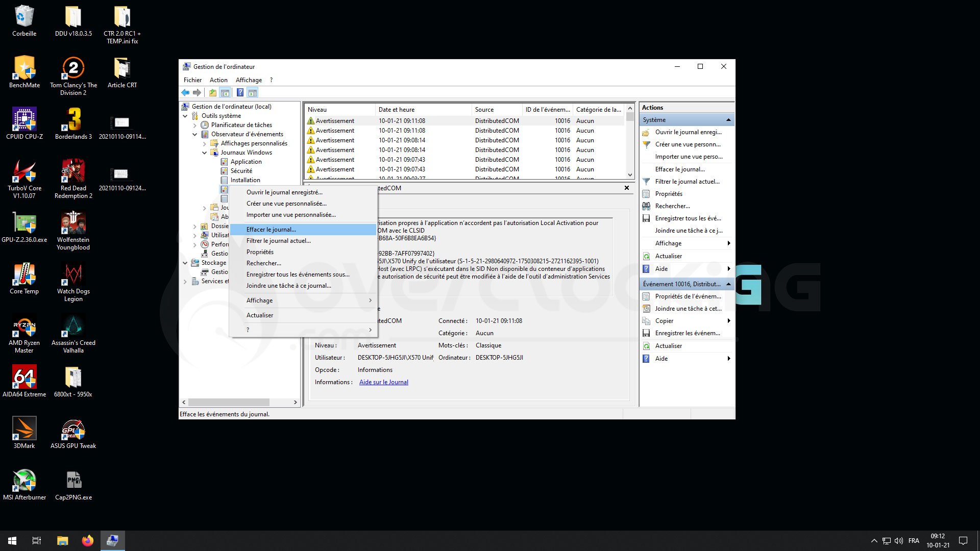Click the Installation log icon in tree

224,180
